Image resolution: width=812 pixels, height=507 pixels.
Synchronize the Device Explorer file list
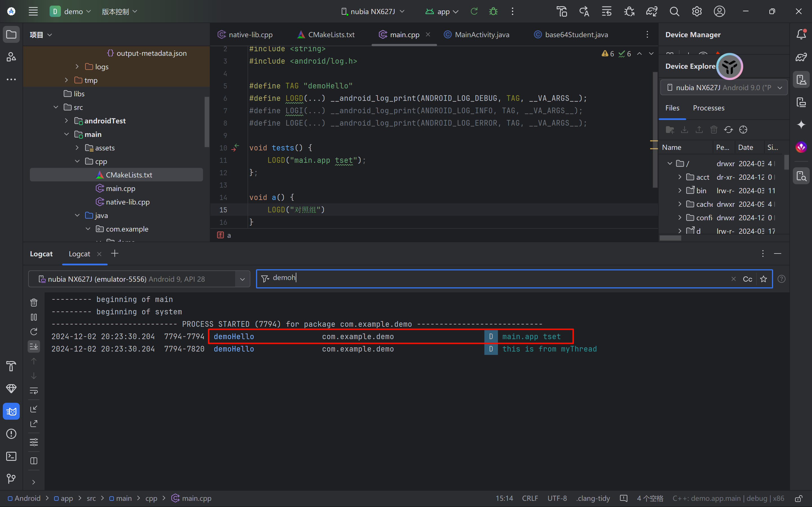728,130
